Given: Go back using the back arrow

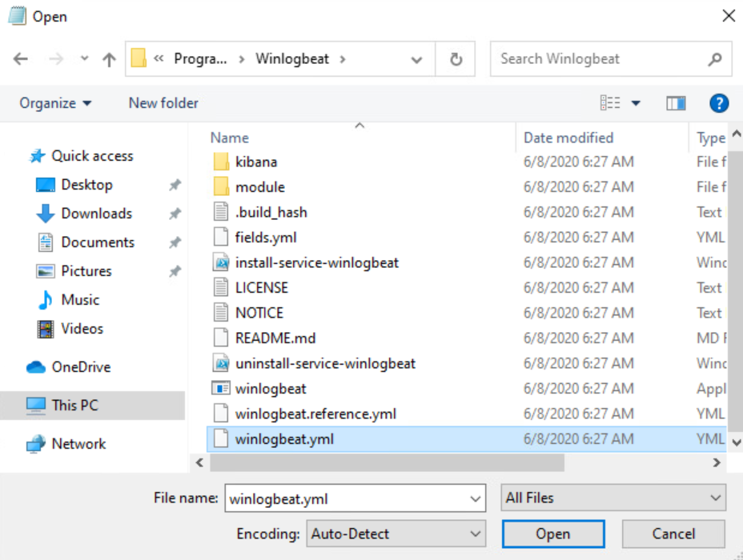Looking at the screenshot, I should pyautogui.click(x=20, y=59).
